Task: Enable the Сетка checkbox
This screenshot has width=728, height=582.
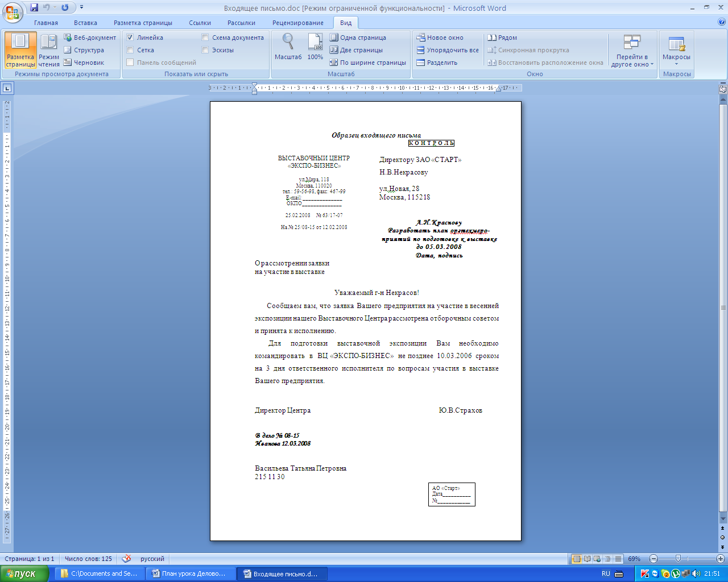Action: click(130, 50)
